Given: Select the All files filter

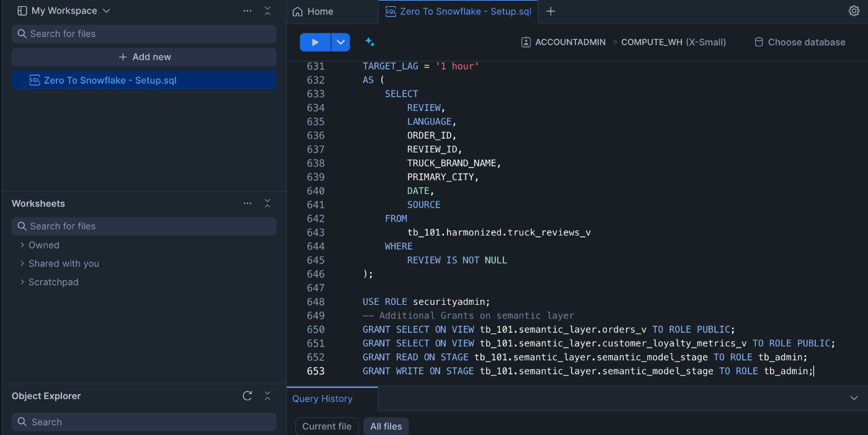Looking at the screenshot, I should (386, 426).
